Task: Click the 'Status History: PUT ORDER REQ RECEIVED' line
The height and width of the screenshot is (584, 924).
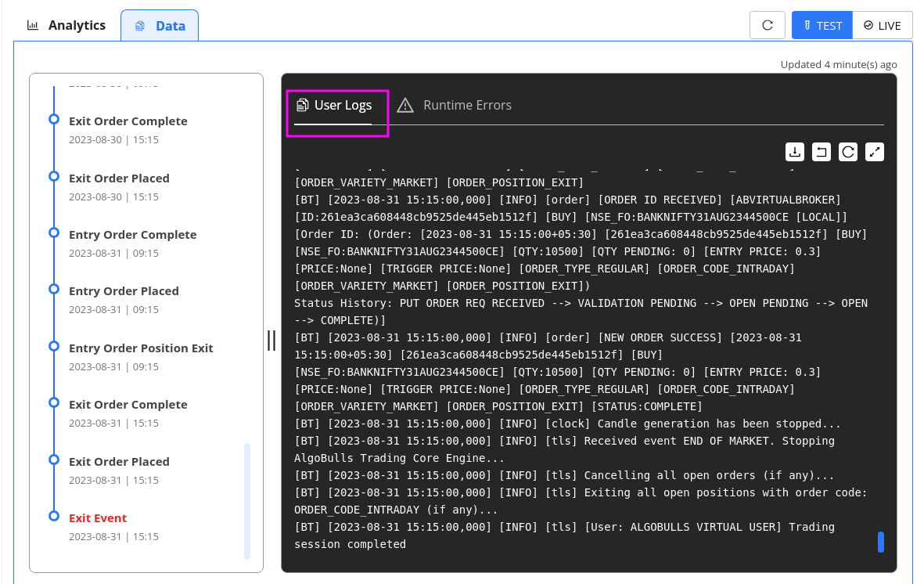Action: point(581,312)
